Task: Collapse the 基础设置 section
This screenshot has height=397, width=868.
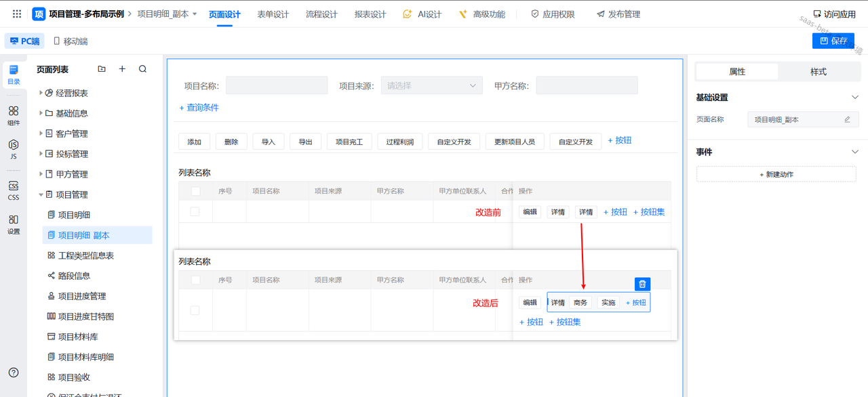Action: coord(854,98)
